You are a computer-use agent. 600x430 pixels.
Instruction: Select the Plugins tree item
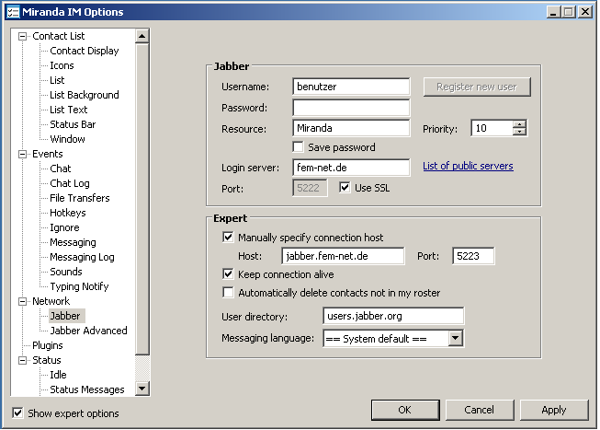coord(47,345)
